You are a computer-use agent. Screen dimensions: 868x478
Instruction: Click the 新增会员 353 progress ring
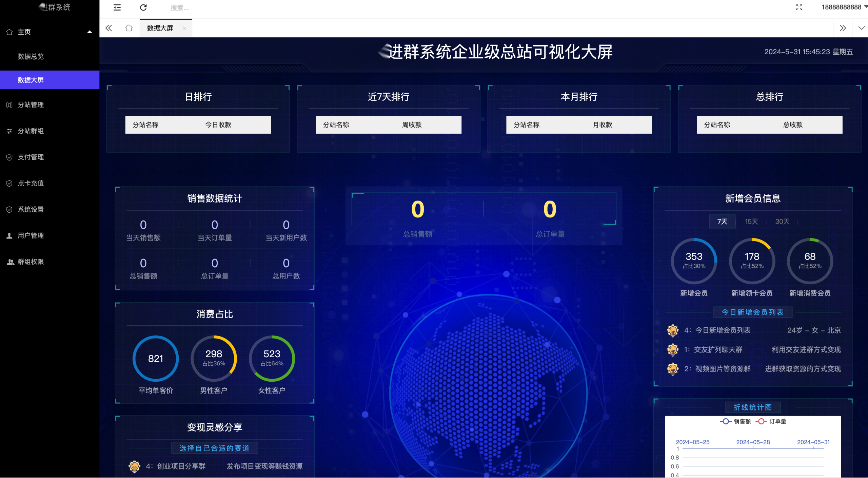694,261
